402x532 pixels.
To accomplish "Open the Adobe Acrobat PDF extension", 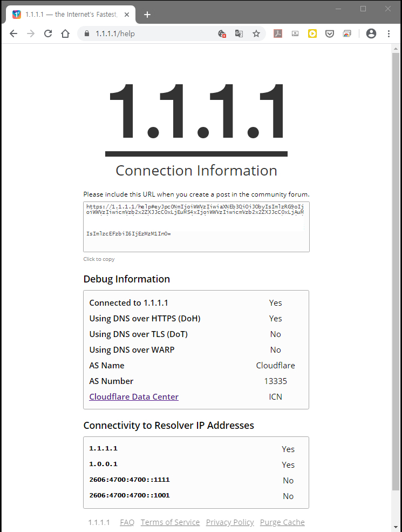I will [x=278, y=33].
